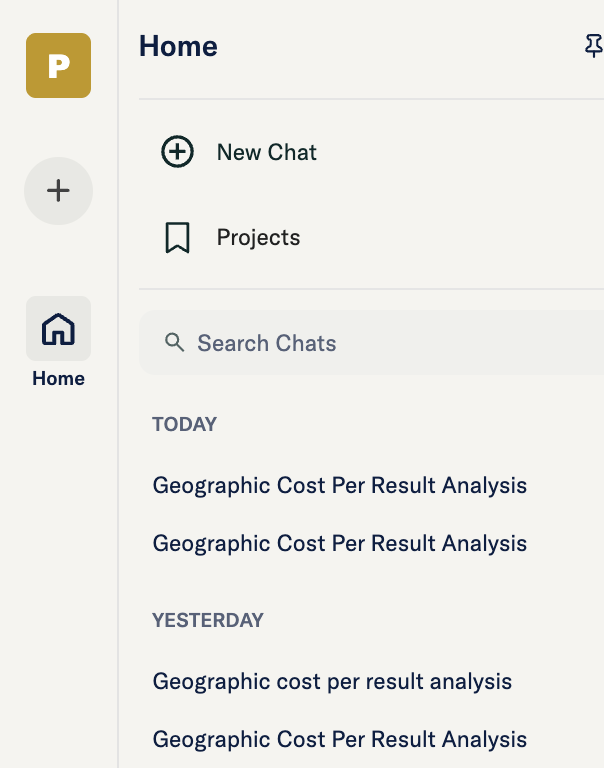Click the Home text label under house icon

58,379
